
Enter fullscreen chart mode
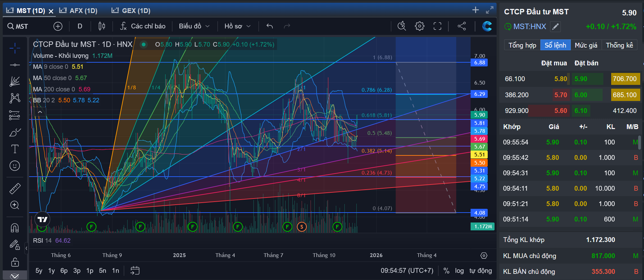pos(437,26)
